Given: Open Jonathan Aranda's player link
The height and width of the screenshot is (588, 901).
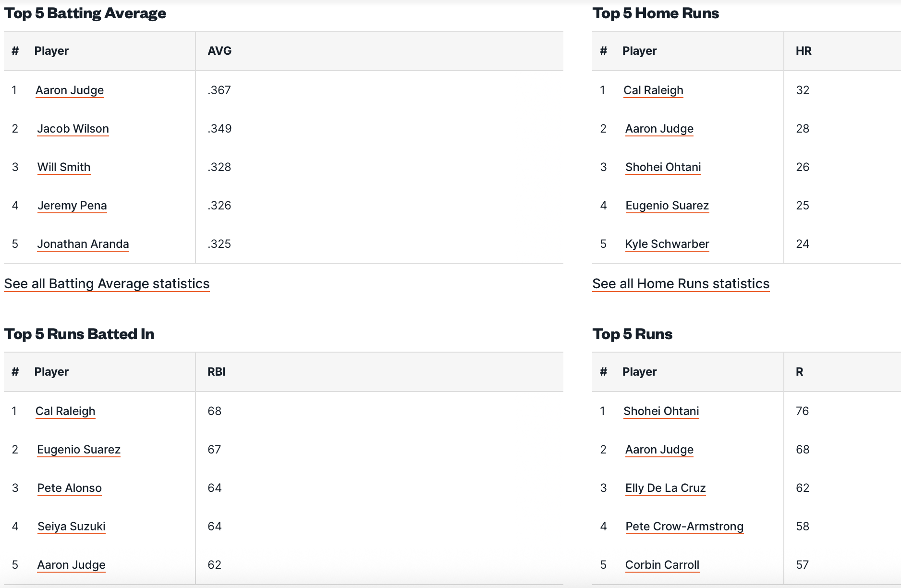Looking at the screenshot, I should pos(83,244).
